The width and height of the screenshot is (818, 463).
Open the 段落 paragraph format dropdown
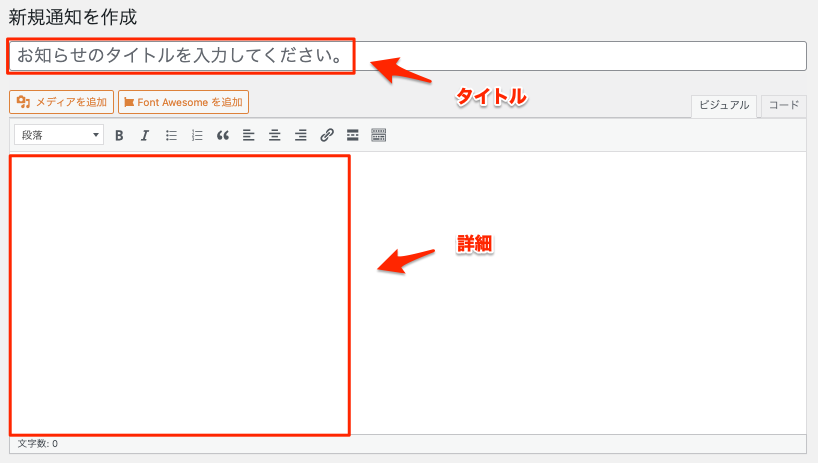click(x=59, y=135)
